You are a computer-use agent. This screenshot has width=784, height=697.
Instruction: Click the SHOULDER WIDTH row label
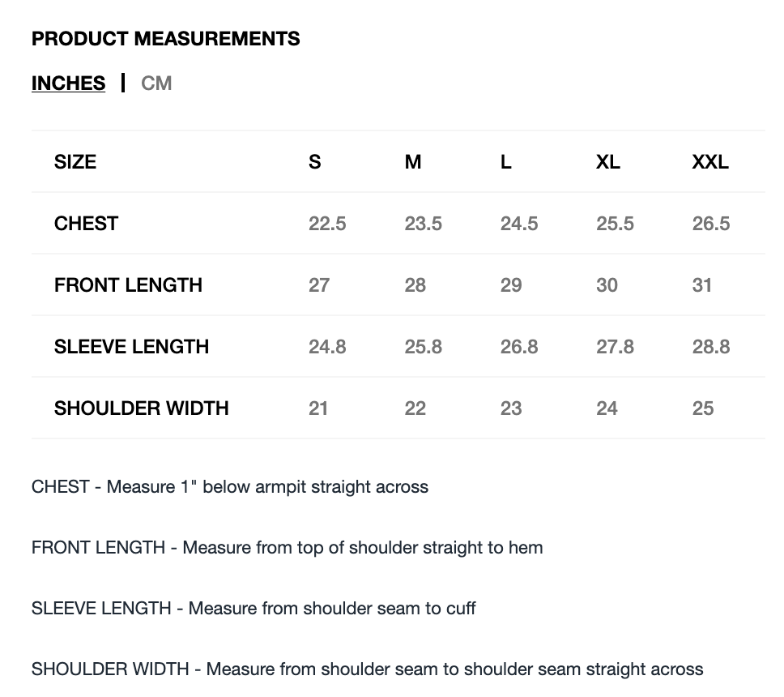click(x=141, y=408)
